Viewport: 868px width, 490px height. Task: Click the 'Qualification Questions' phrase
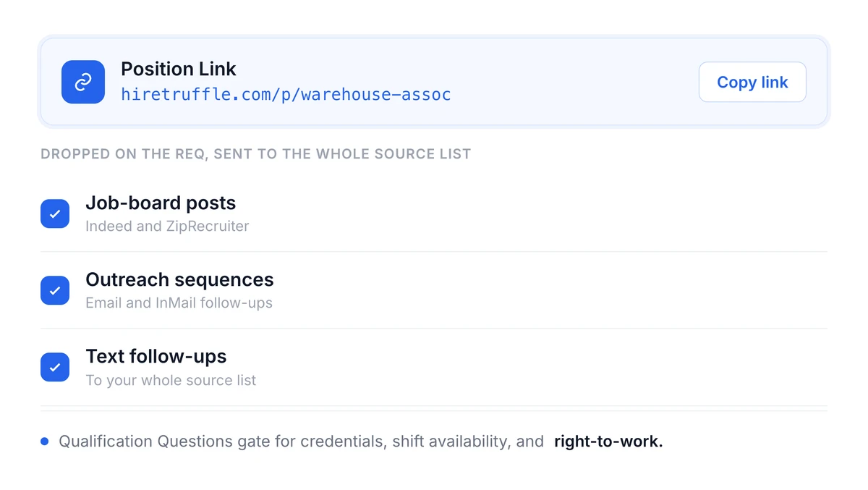click(x=146, y=442)
